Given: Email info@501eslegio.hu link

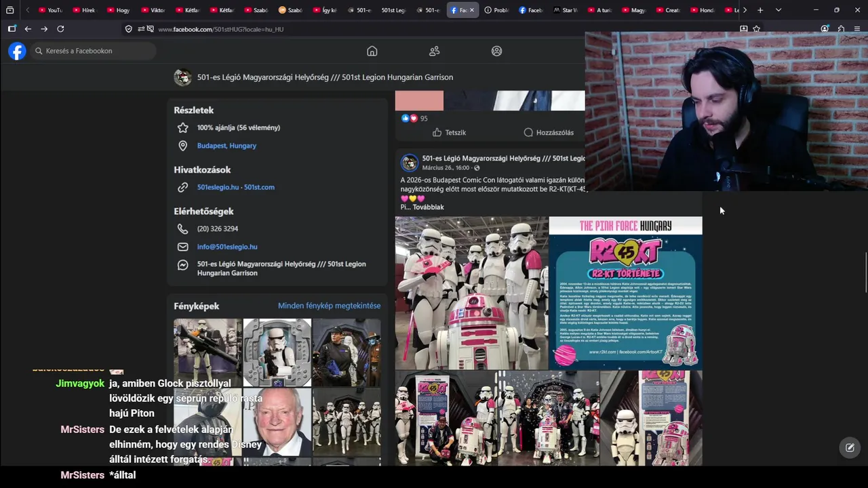Looking at the screenshot, I should [227, 247].
